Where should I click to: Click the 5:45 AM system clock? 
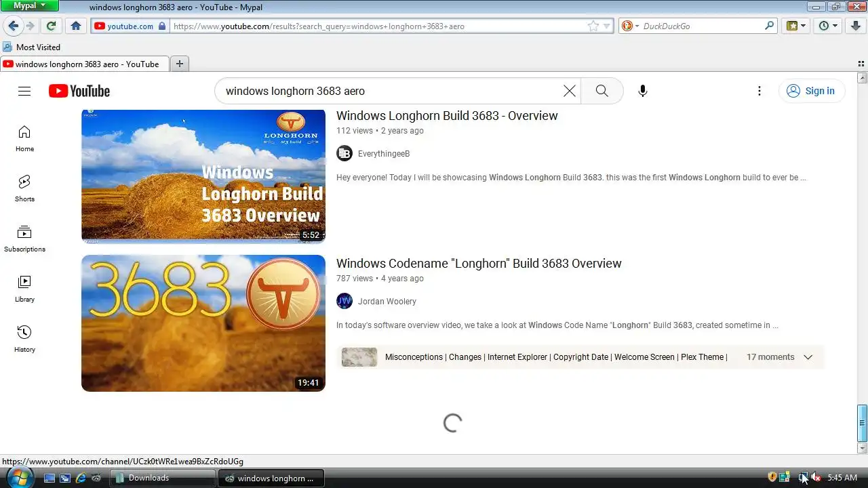coord(842,478)
